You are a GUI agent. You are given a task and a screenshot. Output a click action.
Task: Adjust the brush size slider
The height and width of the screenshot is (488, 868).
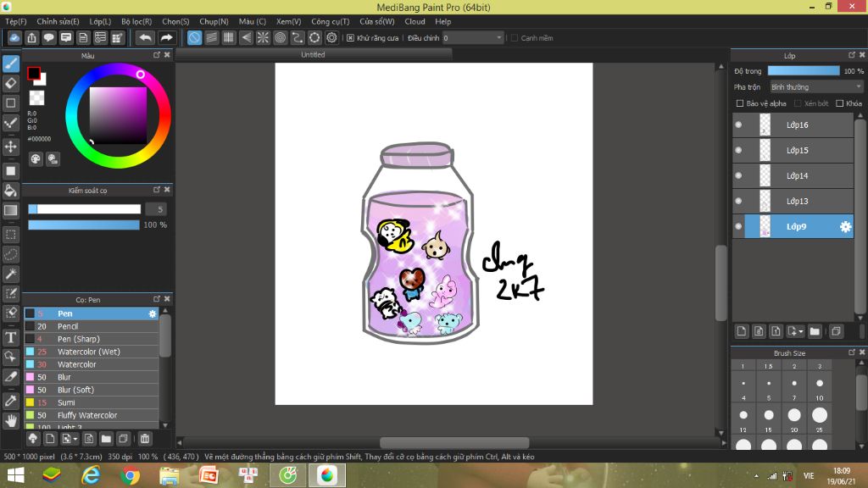point(85,209)
